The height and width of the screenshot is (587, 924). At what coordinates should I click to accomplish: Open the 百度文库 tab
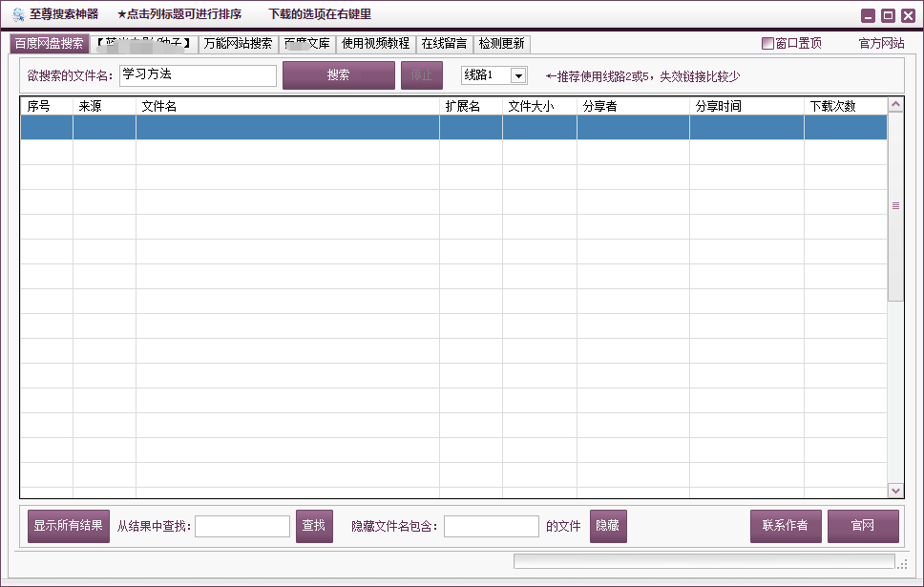(x=307, y=44)
